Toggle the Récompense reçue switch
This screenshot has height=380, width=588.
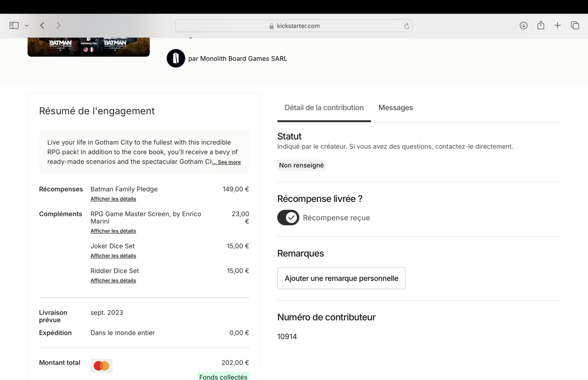tap(288, 218)
